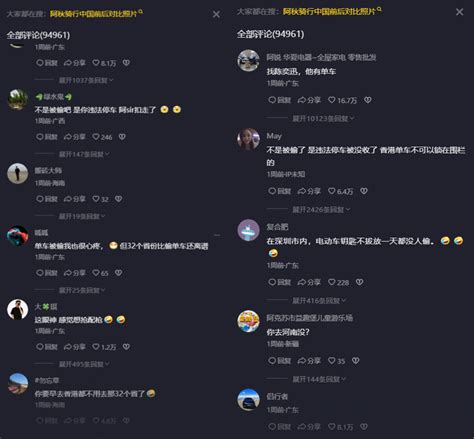Click broken-heart icon next to 16.7万

click(x=368, y=100)
